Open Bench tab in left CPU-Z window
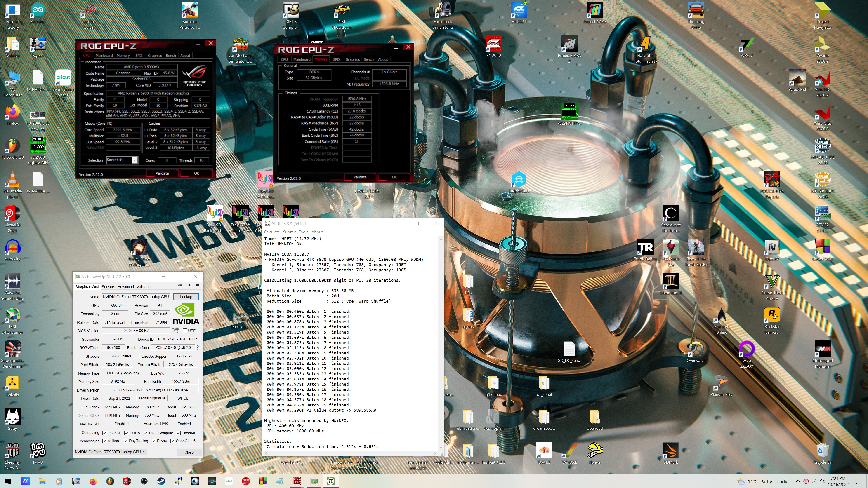868x488 pixels. click(x=170, y=56)
